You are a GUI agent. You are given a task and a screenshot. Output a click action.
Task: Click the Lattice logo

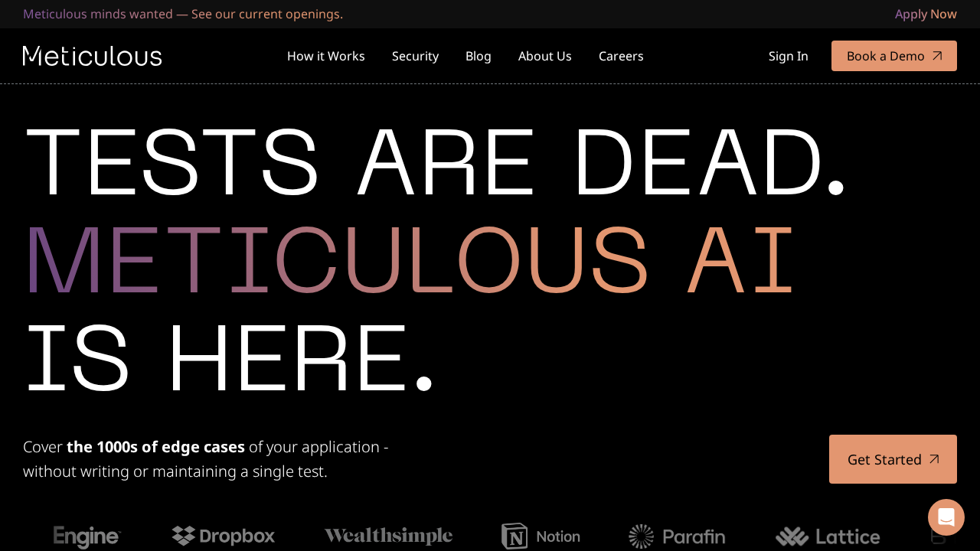(x=827, y=536)
